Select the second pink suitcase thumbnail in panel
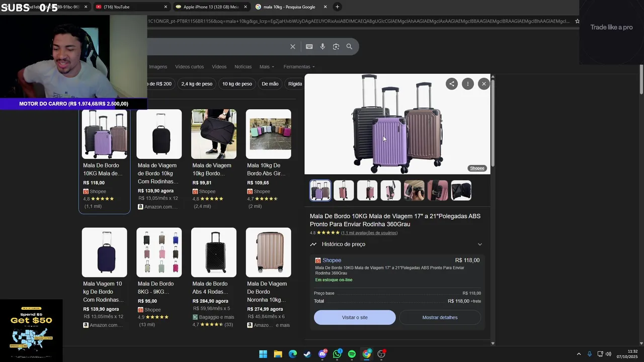 (x=344, y=191)
